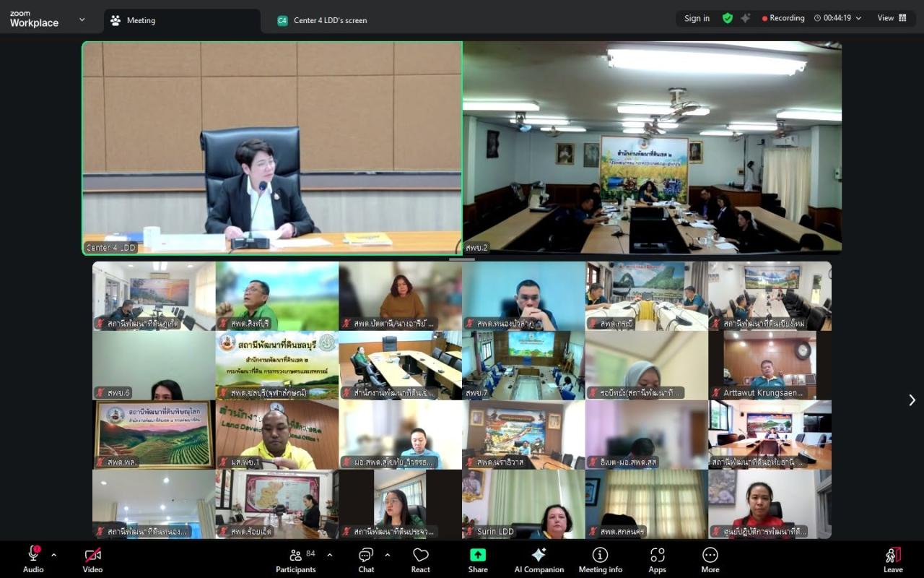Click the muted mic icon on สพด.สกลนคร tile
Screen dimensions: 924x578
coord(593,532)
